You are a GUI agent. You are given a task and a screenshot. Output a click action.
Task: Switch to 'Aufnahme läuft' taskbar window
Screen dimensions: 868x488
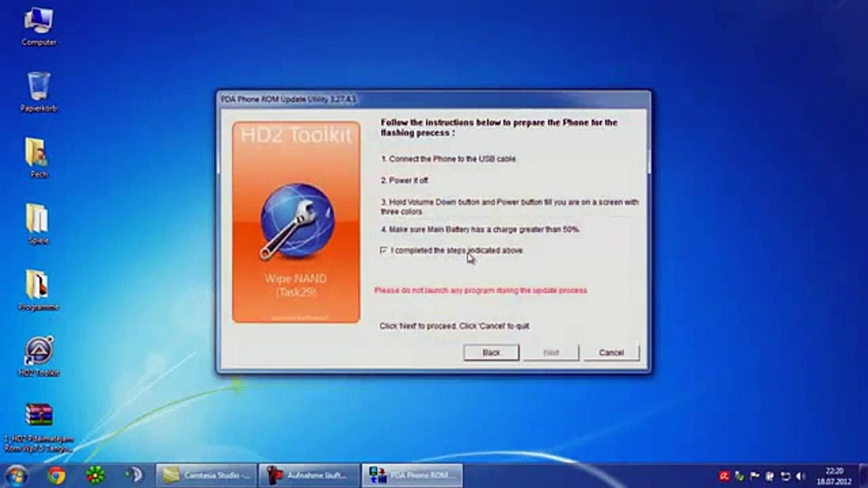[309, 475]
